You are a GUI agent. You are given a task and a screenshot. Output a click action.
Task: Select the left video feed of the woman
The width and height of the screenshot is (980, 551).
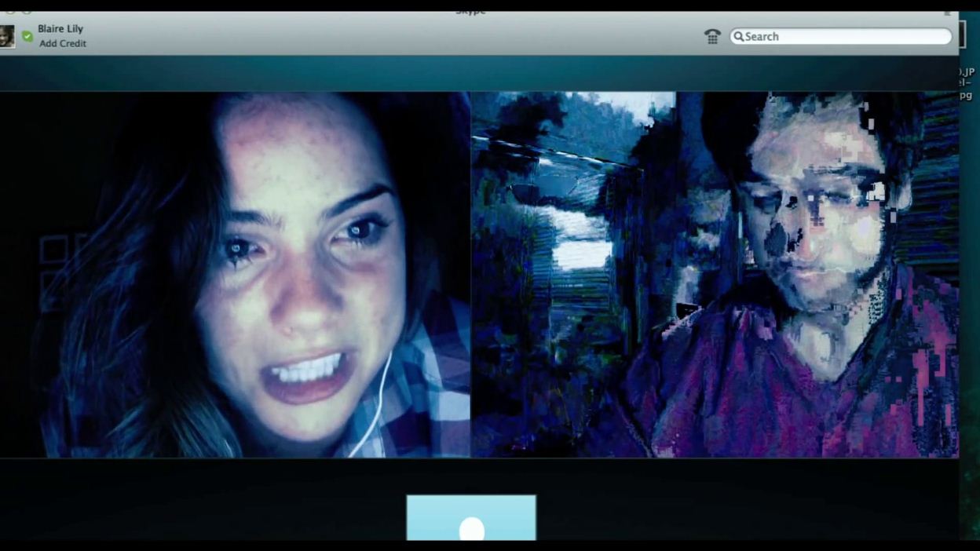point(236,275)
